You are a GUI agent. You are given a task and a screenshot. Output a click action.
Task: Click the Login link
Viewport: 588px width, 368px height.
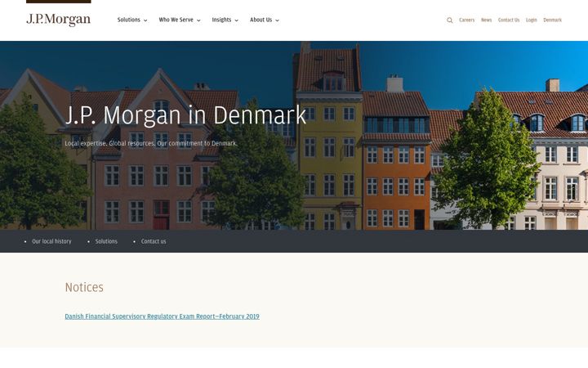[532, 20]
